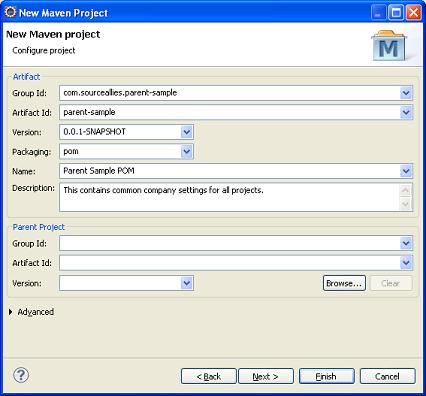Open the Artifact Id dropdown under Artifact
Viewport: 426px width, 396px height.
(x=406, y=112)
